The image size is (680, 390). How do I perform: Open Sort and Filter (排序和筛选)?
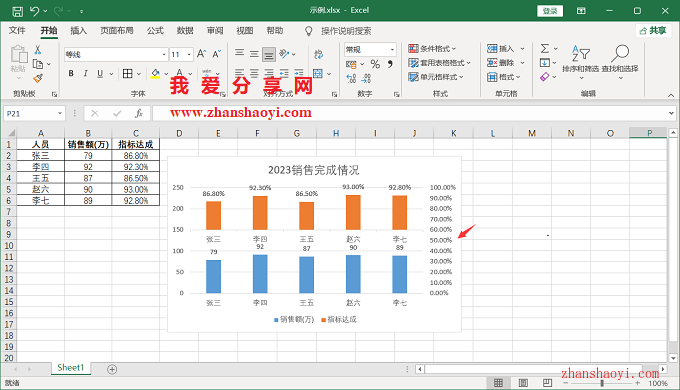(580, 61)
